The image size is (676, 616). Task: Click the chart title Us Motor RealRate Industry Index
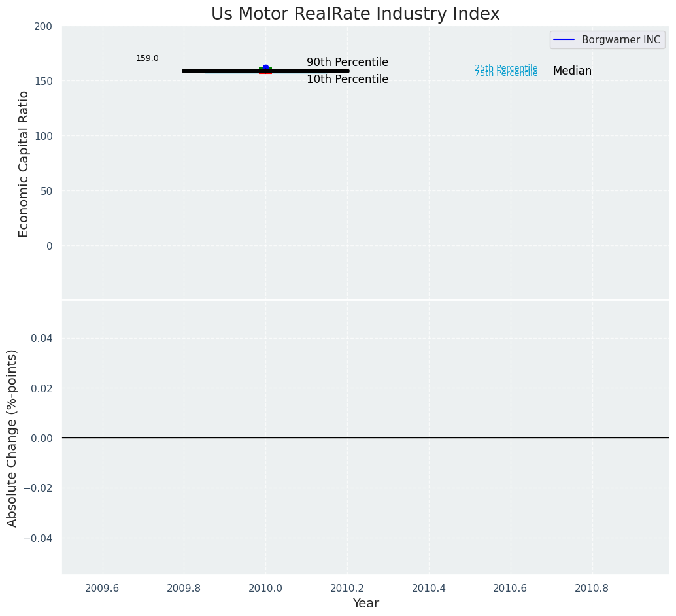pyautogui.click(x=355, y=14)
